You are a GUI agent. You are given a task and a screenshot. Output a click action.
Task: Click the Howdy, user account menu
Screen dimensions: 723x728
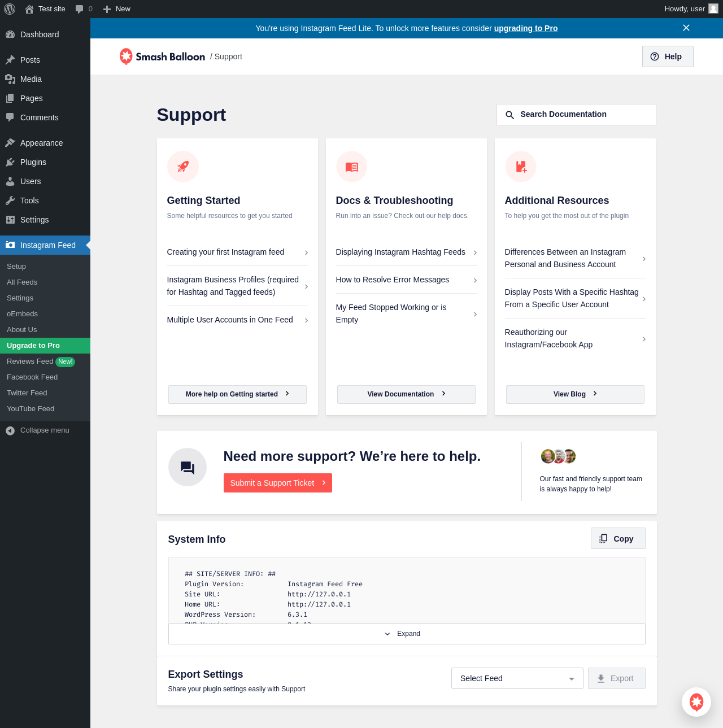tap(691, 9)
